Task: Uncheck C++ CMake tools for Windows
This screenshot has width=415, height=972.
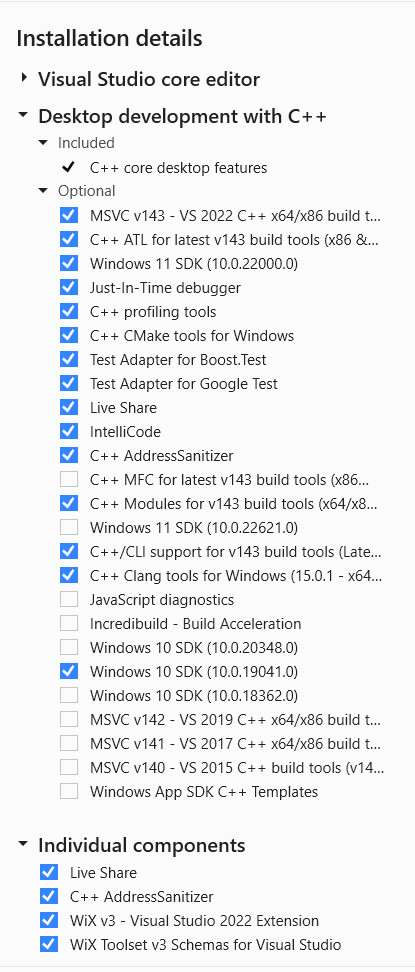Action: pyautogui.click(x=69, y=335)
